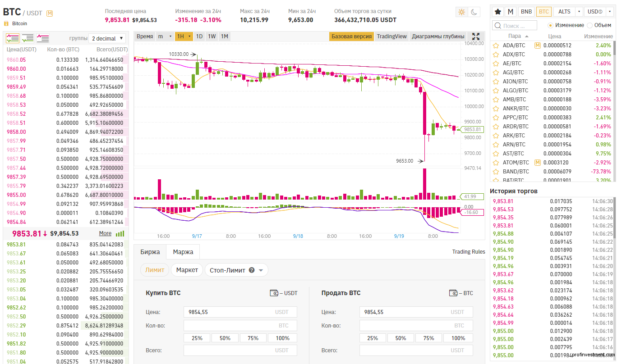Favorite the ADX/BTC pair star
617x364 pixels.
[x=496, y=55]
